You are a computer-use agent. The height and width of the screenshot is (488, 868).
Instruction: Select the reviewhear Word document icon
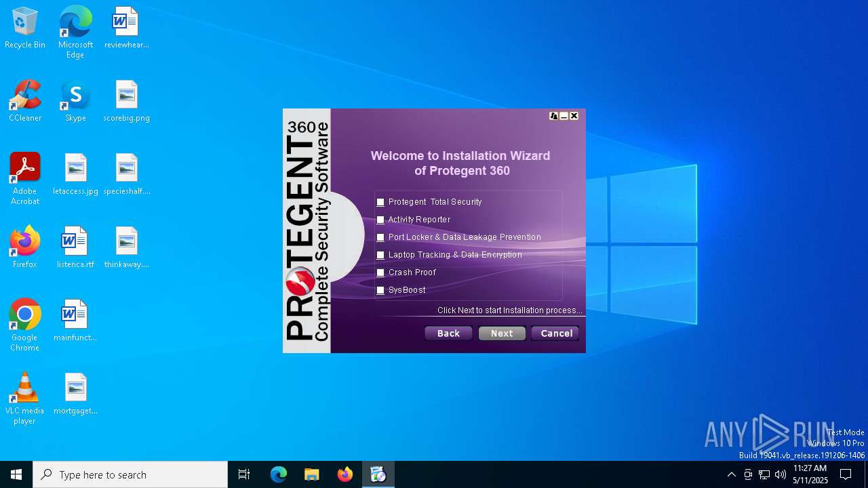(126, 28)
